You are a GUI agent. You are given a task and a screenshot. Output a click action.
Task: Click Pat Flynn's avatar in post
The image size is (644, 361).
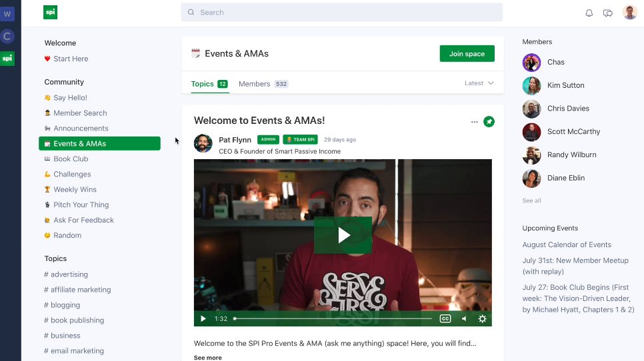coord(203,143)
